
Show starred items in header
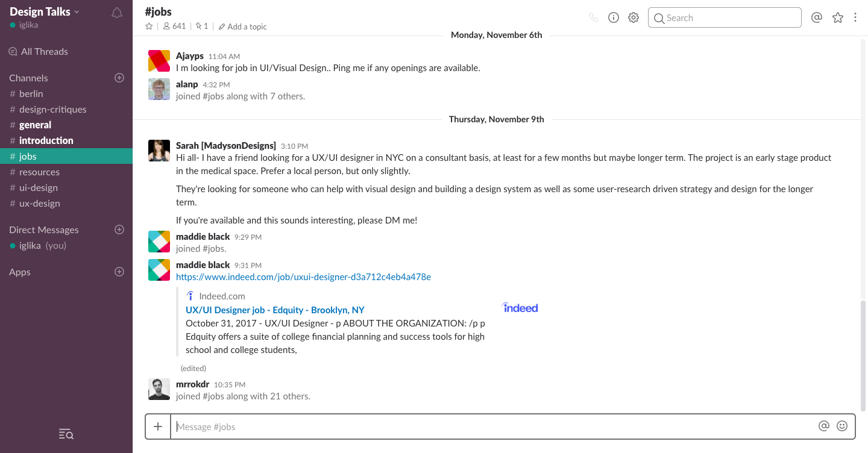tap(838, 17)
